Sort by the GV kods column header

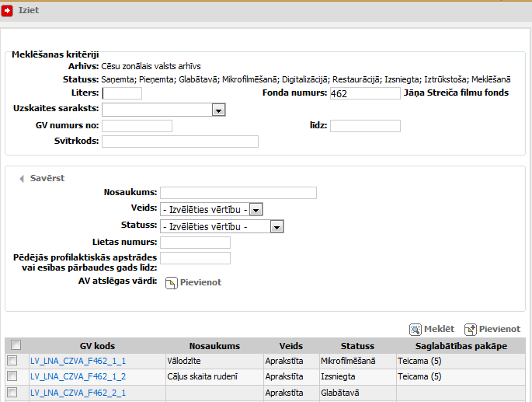[x=97, y=346]
